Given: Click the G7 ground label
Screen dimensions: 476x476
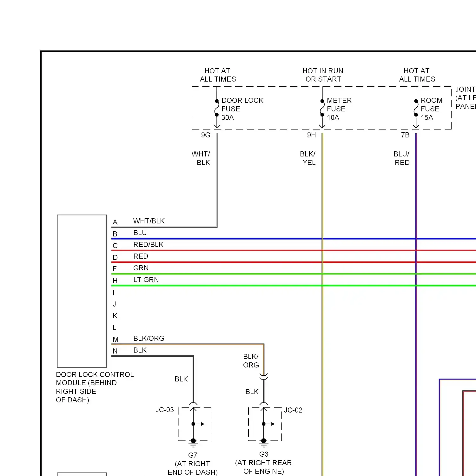Looking at the screenshot, I should tap(193, 455).
